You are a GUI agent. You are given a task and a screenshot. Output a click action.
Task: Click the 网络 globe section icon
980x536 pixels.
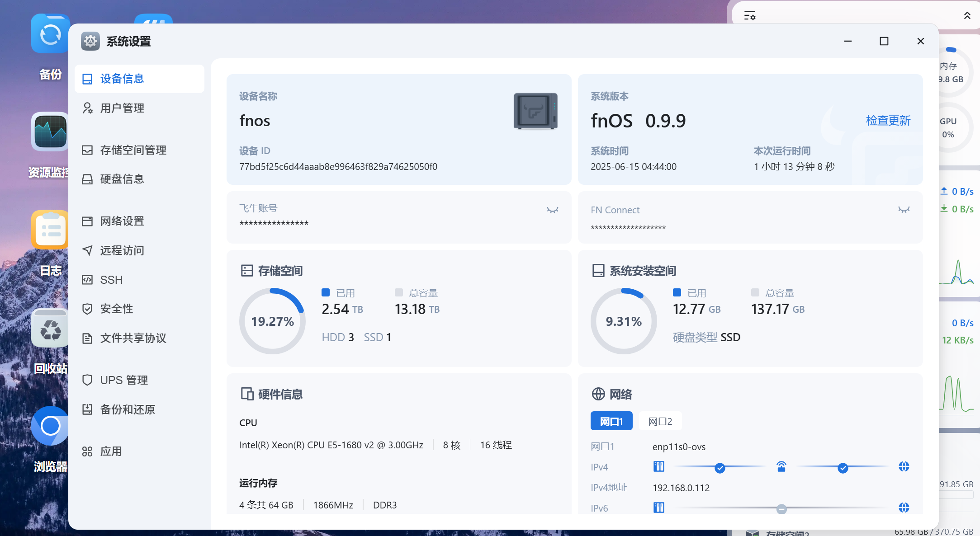pos(598,394)
